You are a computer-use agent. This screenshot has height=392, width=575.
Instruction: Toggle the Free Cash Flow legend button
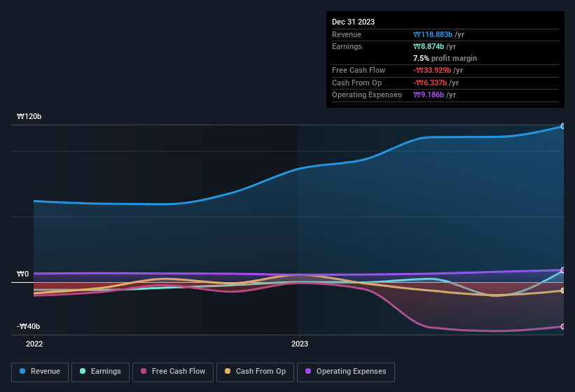(173, 372)
